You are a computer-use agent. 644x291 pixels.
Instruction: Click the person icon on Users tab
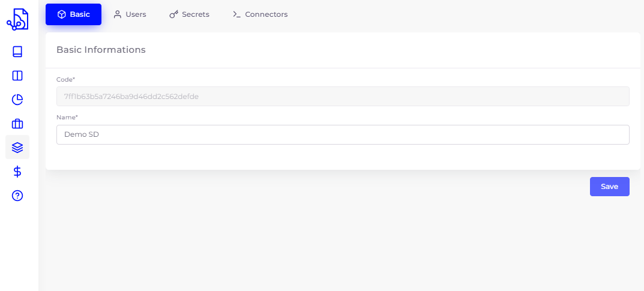point(118,14)
